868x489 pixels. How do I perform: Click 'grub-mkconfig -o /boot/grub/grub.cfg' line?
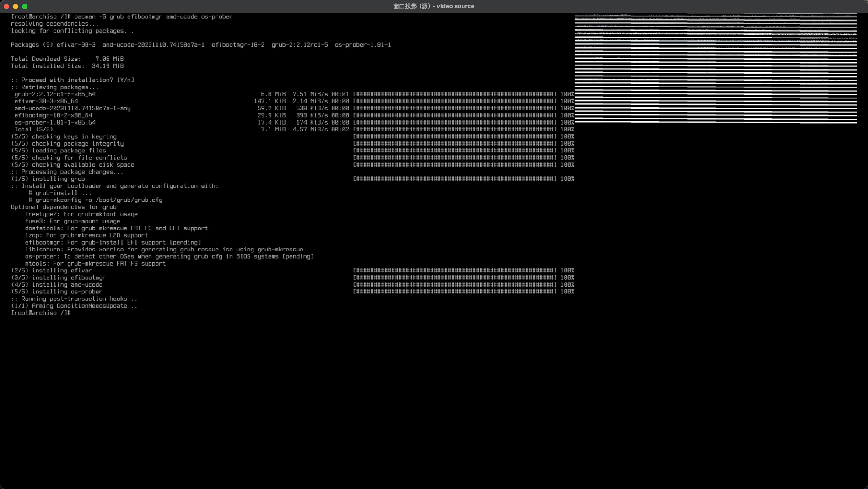point(95,200)
